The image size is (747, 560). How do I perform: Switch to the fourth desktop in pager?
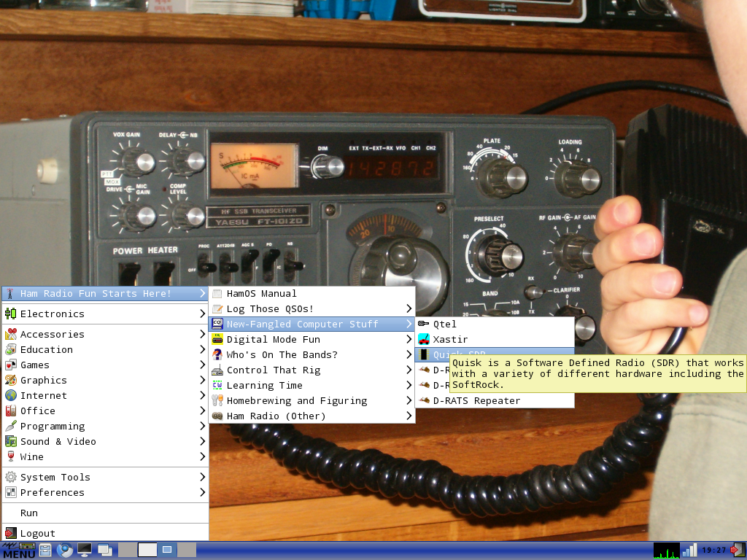coord(187,550)
